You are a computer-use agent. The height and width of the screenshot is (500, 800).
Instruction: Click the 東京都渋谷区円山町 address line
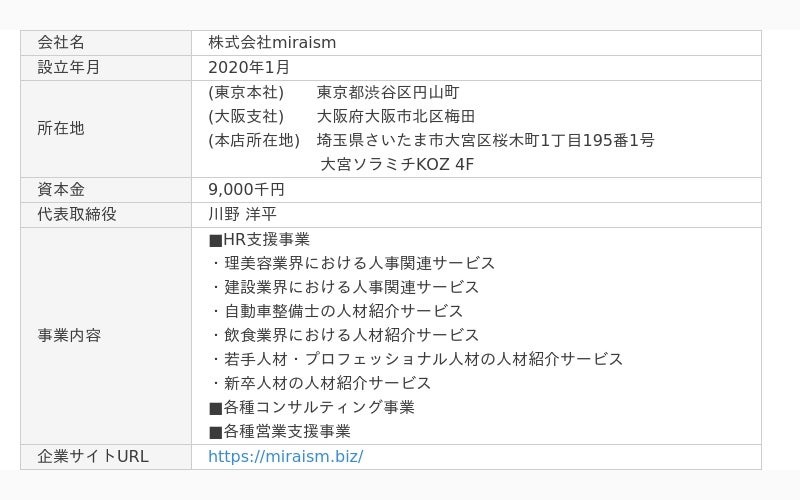point(388,92)
